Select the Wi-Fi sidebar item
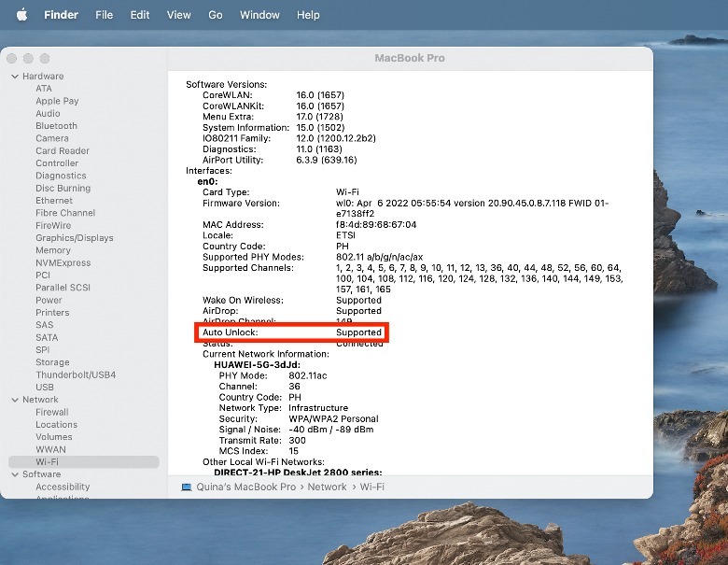The image size is (728, 565). coord(48,462)
